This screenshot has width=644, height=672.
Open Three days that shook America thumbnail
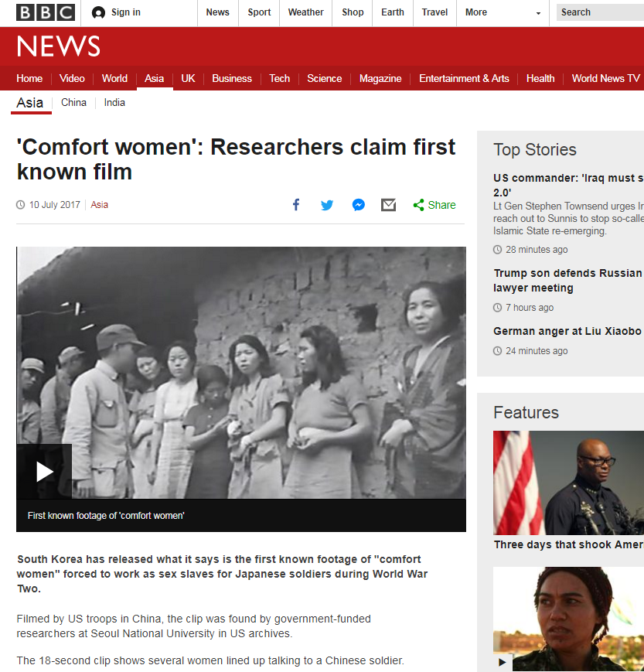pos(568,483)
